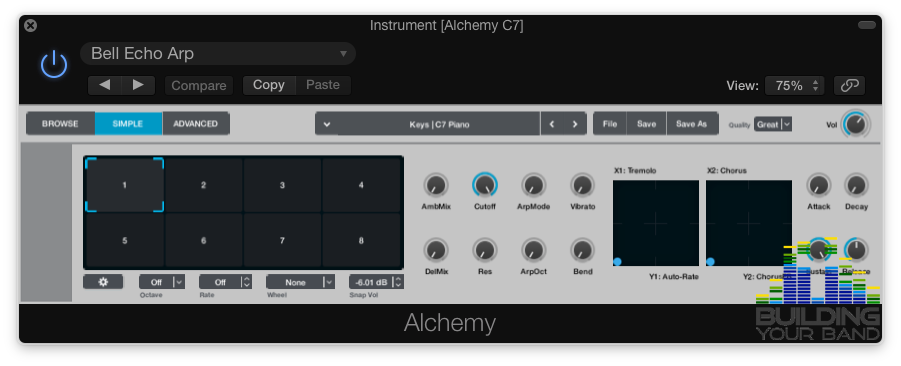Select next Alchemy preset arrow
Viewport: 901px width, 366px height.
click(575, 124)
